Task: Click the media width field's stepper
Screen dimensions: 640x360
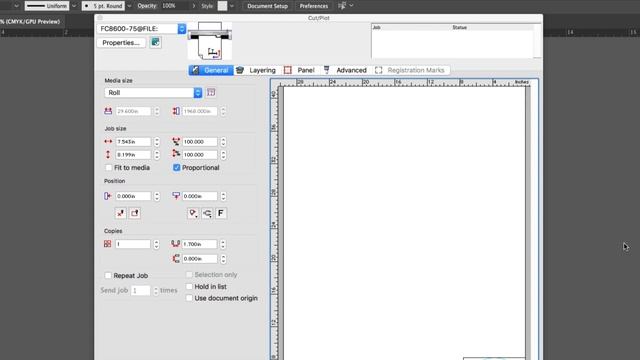Action: (x=157, y=111)
